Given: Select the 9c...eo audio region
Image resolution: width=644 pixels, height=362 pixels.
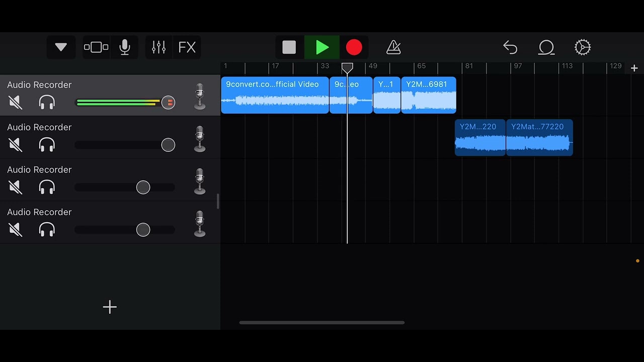Looking at the screenshot, I should point(351,95).
